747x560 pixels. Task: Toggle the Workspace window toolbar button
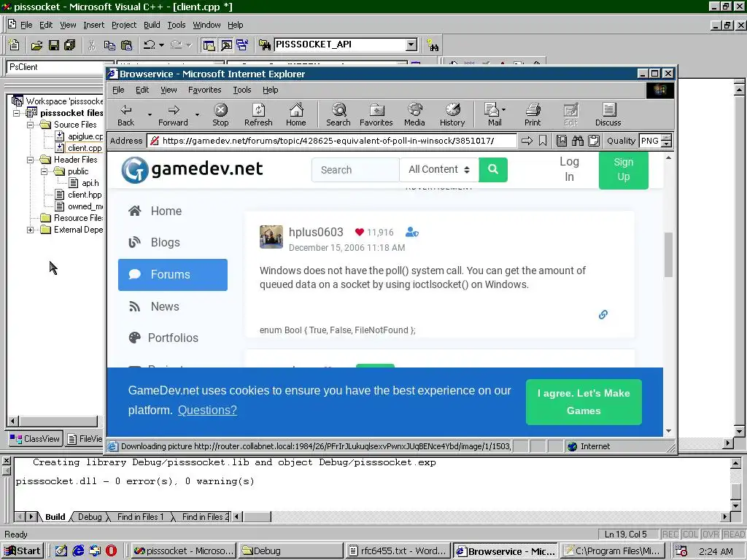pyautogui.click(x=209, y=45)
